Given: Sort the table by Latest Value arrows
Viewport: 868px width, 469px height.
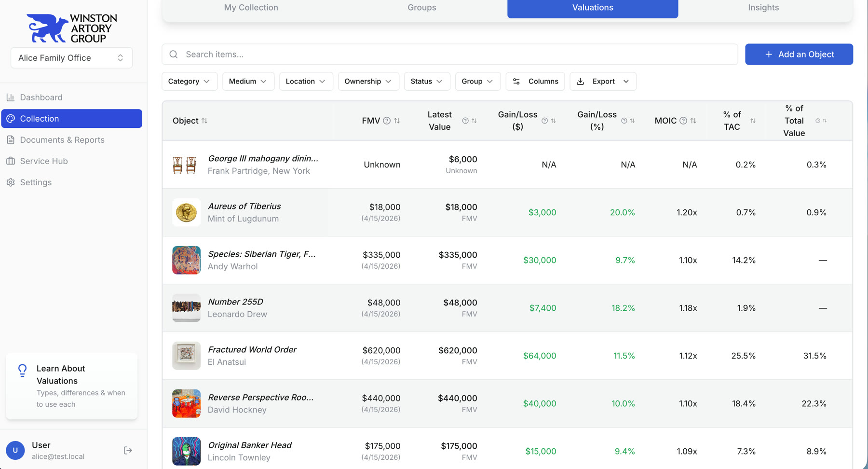Looking at the screenshot, I should [x=474, y=121].
